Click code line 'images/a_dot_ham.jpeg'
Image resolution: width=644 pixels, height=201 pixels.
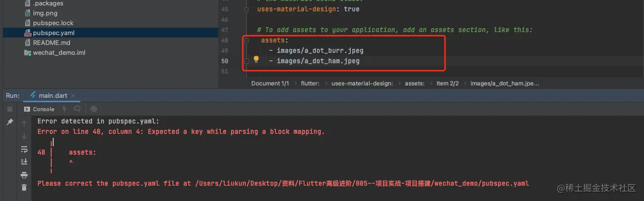click(318, 61)
